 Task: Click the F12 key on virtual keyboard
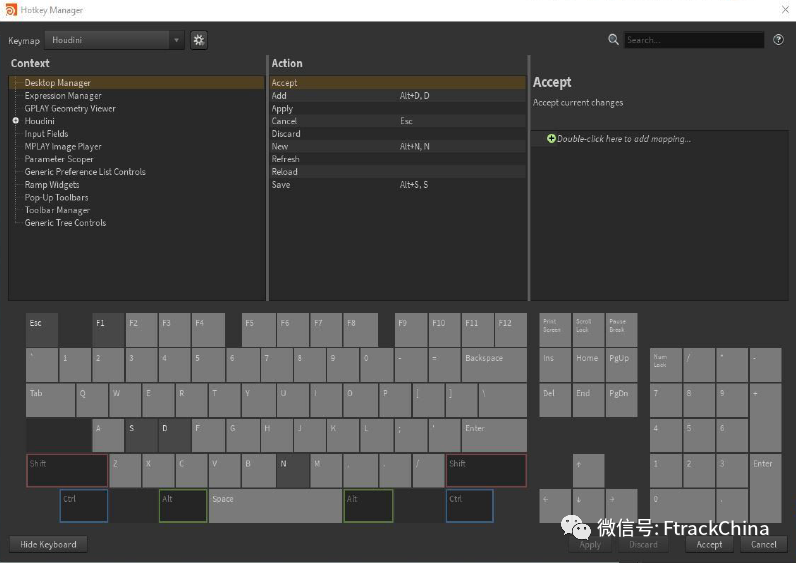click(x=511, y=329)
